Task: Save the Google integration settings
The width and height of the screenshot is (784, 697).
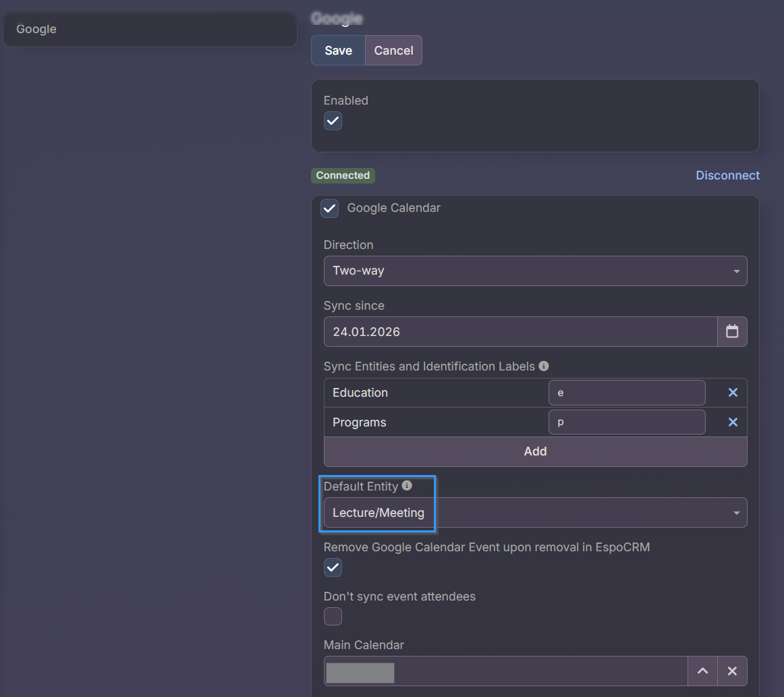Action: point(338,51)
